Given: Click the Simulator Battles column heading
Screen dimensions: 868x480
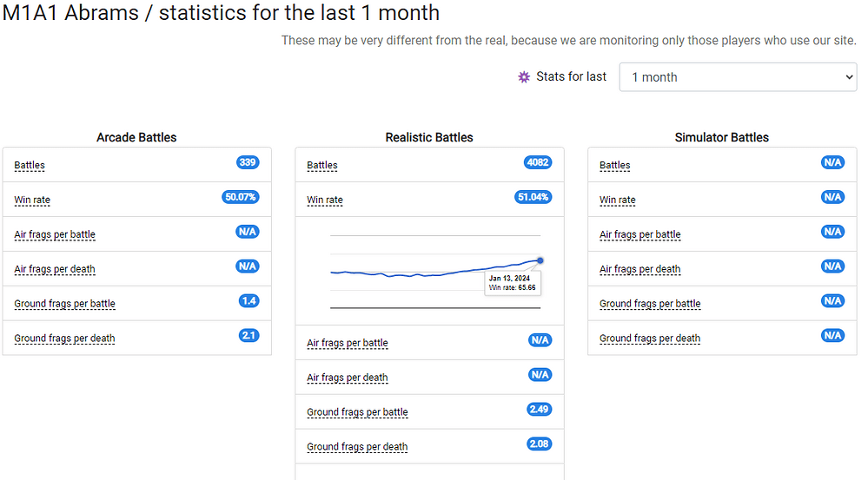Looking at the screenshot, I should [722, 137].
